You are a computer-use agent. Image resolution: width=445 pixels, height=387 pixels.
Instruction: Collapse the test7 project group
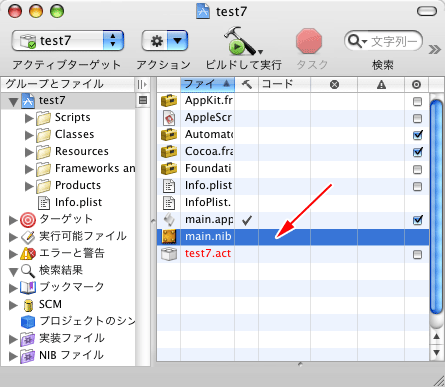pos(14,102)
